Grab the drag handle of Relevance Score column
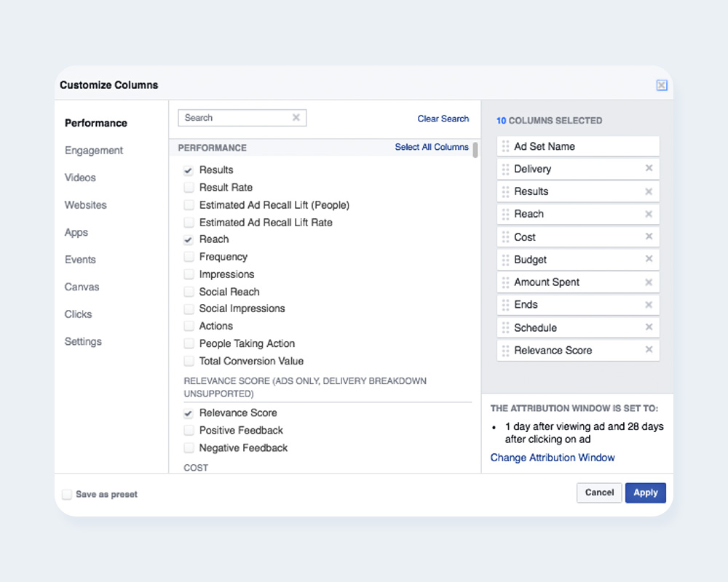Viewport: 728px width, 582px height. (505, 351)
